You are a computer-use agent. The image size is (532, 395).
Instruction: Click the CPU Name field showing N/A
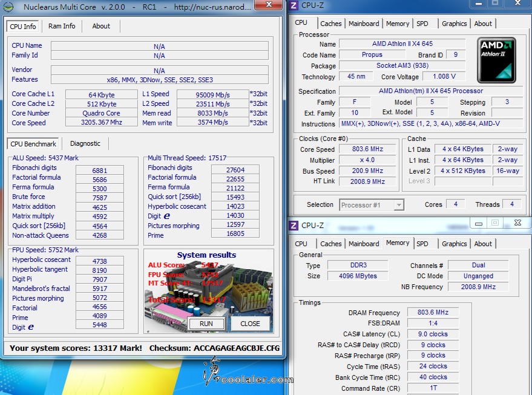pyautogui.click(x=159, y=47)
